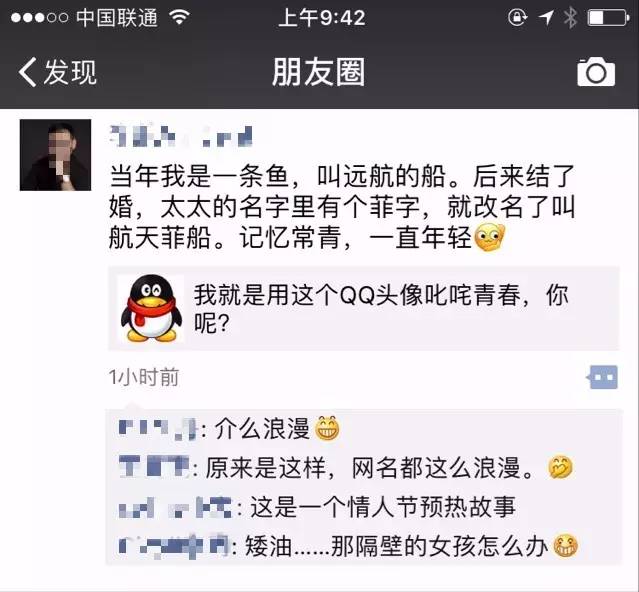Image resolution: width=639 pixels, height=592 pixels.
Task: Open shared link 我就是用这个QQ头像叱咤青春
Action: pos(364,308)
